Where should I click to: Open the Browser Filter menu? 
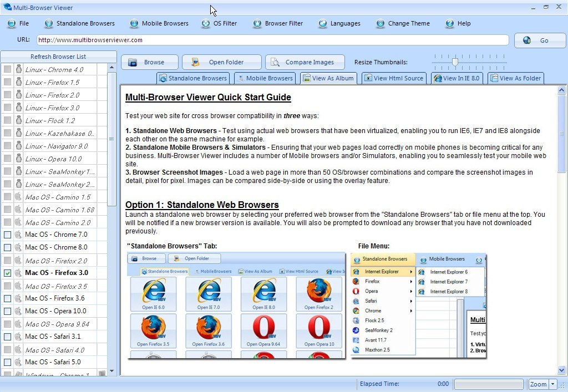278,23
